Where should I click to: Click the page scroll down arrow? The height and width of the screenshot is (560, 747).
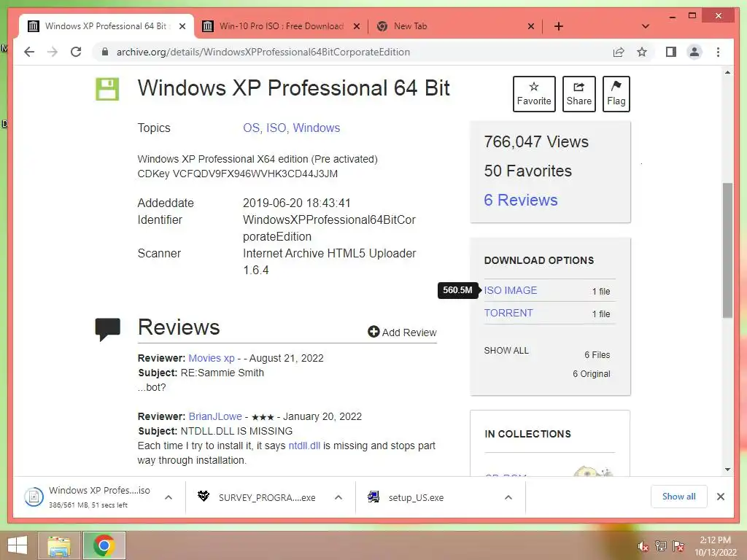727,470
